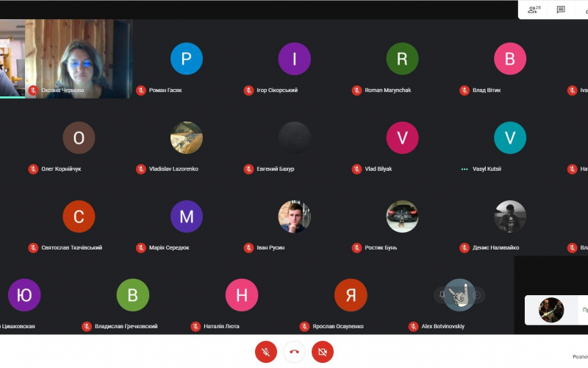Click the muted mic icon beside Роман Гасяк
This screenshot has width=588, height=368.
(x=140, y=90)
